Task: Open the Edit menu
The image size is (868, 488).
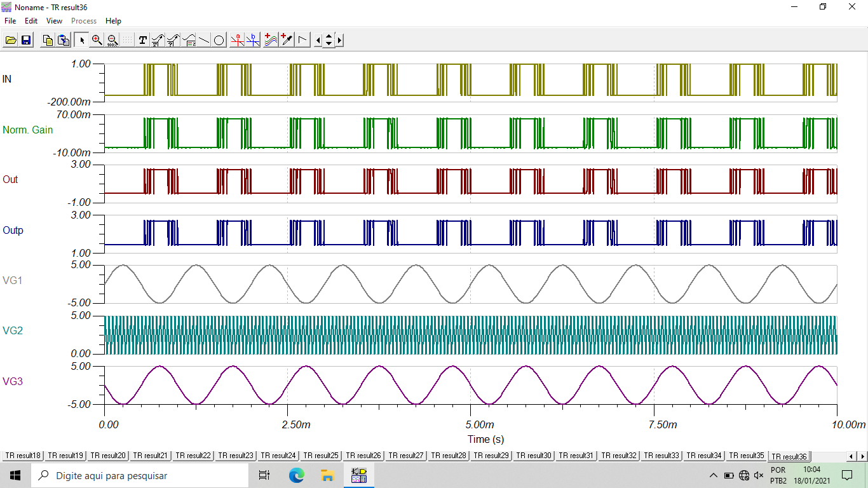Action: coord(31,21)
